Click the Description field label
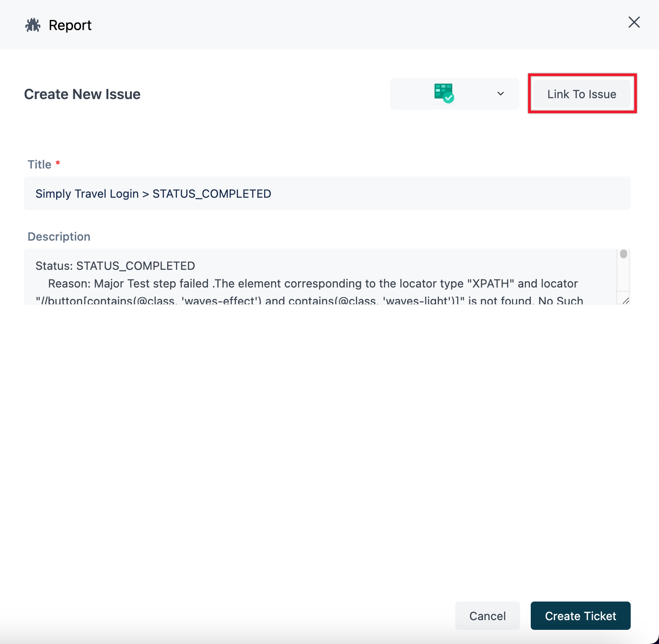This screenshot has height=644, width=659. 59,237
